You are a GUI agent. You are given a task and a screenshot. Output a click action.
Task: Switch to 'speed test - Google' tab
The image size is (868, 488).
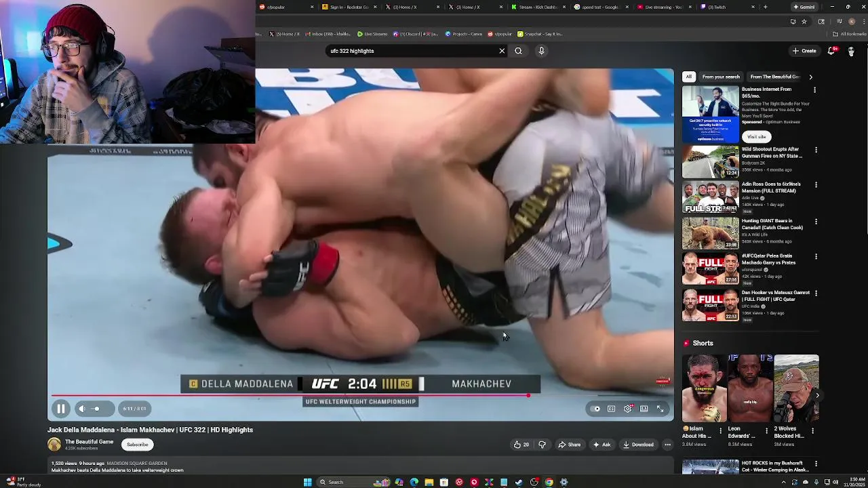[601, 7]
